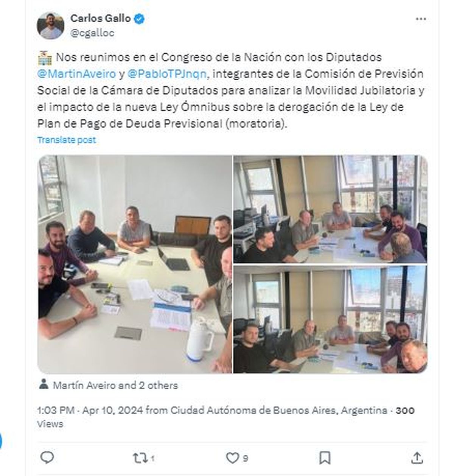Viewport: 454px width, 476px height.
Task: Open the @PabloTPJnqn mention link
Action: 167,74
